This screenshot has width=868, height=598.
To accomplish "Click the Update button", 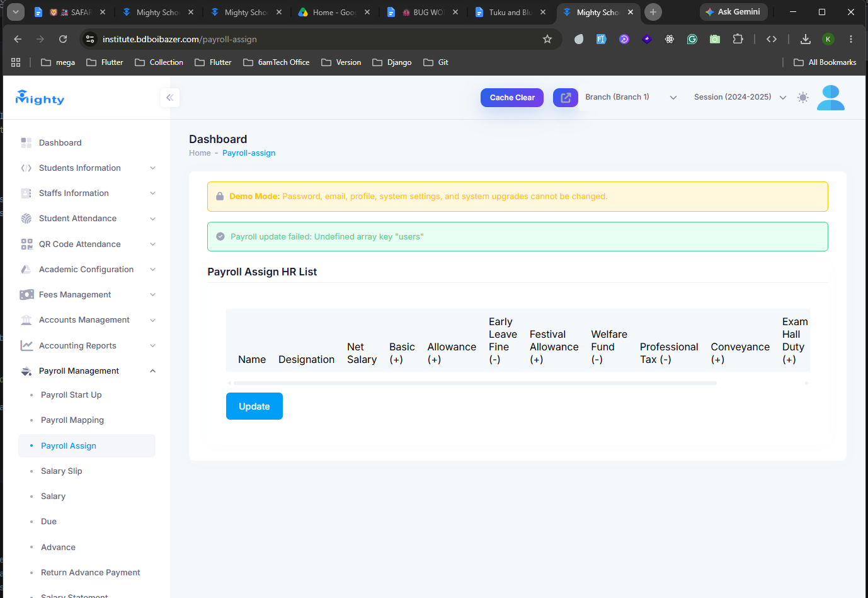I will [254, 406].
